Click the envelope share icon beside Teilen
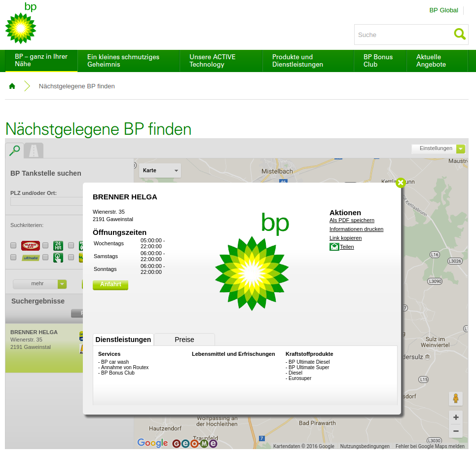This screenshot has width=476, height=457. point(334,247)
